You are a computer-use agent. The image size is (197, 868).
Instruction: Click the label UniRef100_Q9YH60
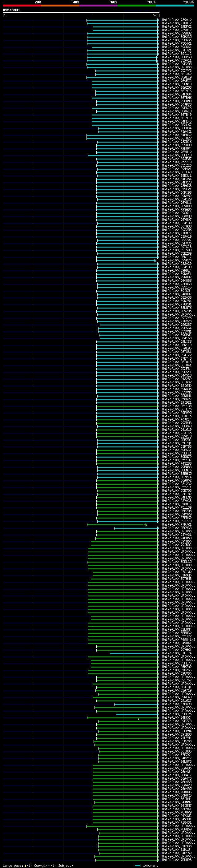tap(177, 542)
